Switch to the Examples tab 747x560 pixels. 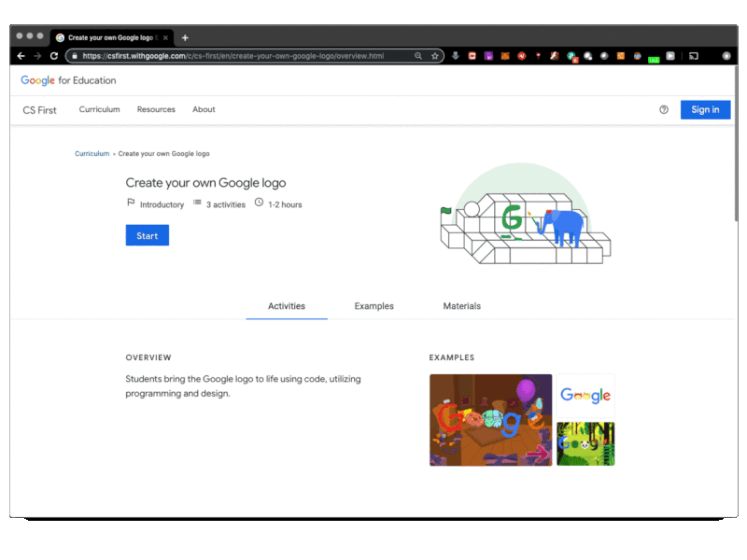point(374,306)
